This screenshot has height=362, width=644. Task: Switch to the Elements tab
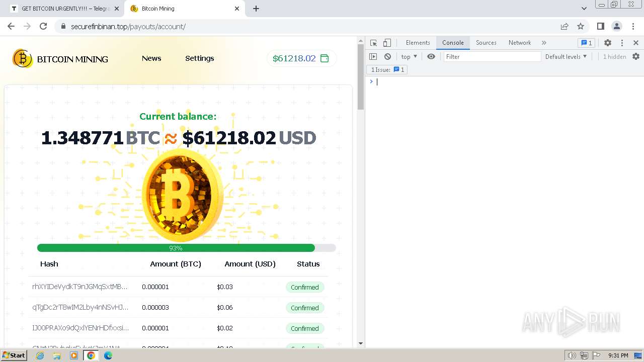tap(418, 43)
